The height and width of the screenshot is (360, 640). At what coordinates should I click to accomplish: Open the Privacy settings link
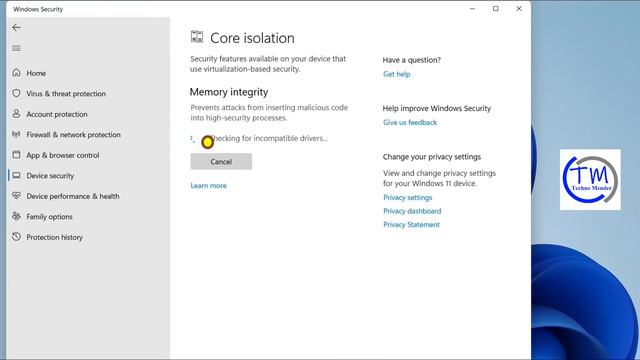click(x=407, y=198)
